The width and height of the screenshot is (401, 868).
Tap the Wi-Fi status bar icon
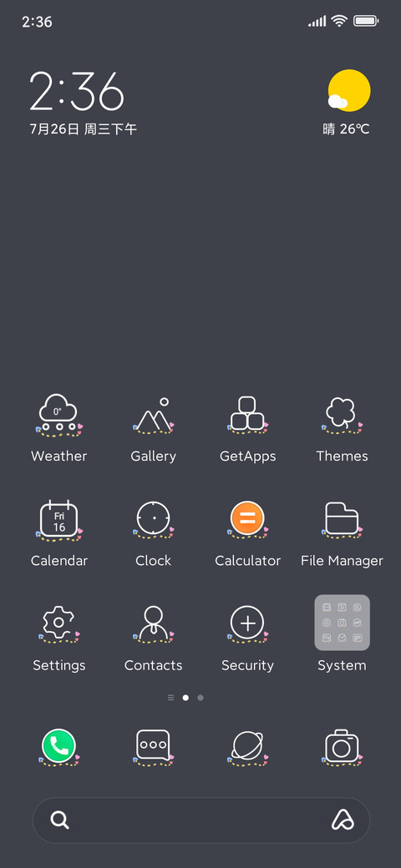pyautogui.click(x=339, y=21)
